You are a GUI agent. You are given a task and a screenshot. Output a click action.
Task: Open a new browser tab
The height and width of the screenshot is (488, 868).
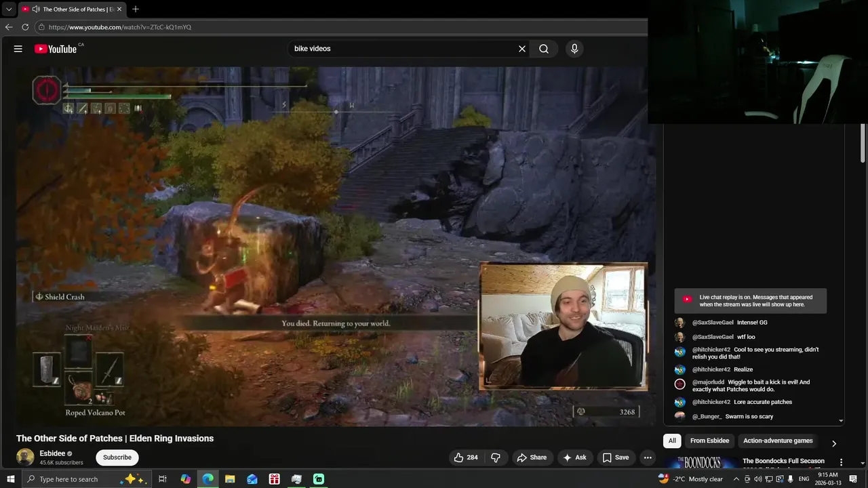point(136,9)
